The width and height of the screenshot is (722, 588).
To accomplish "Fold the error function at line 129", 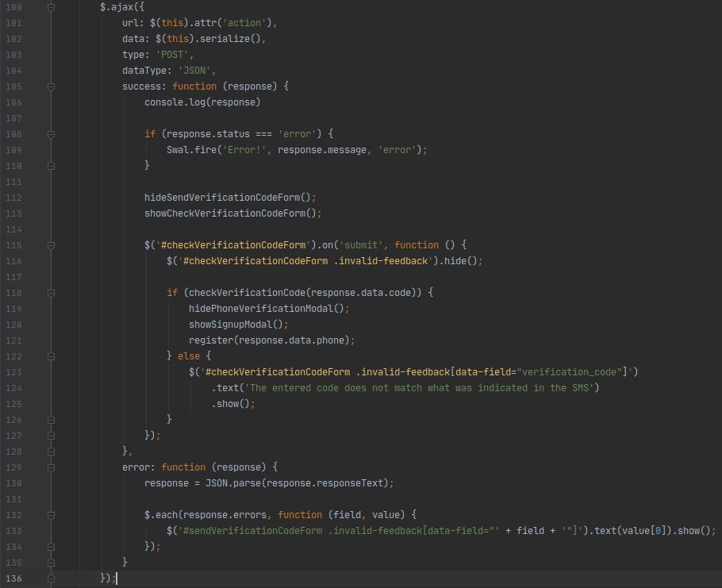I will point(51,467).
